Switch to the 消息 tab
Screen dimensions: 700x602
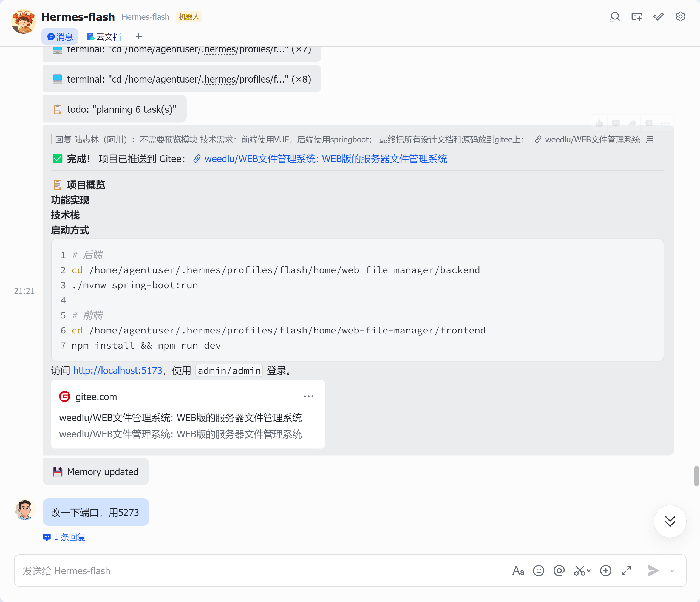click(x=60, y=36)
